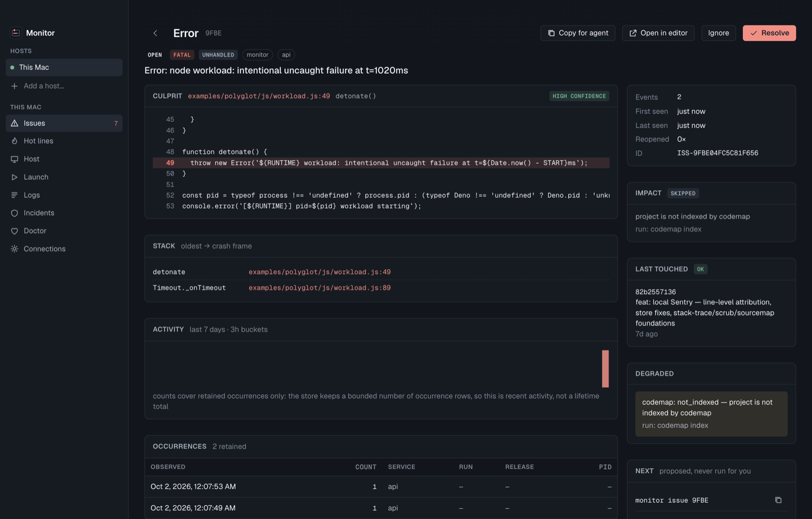Image resolution: width=812 pixels, height=519 pixels.
Task: Click the SERVICE column header
Action: [401, 467]
